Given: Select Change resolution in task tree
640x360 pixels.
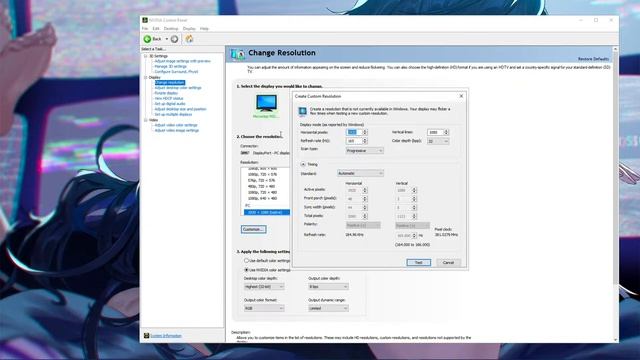Looking at the screenshot, I should pos(169,82).
